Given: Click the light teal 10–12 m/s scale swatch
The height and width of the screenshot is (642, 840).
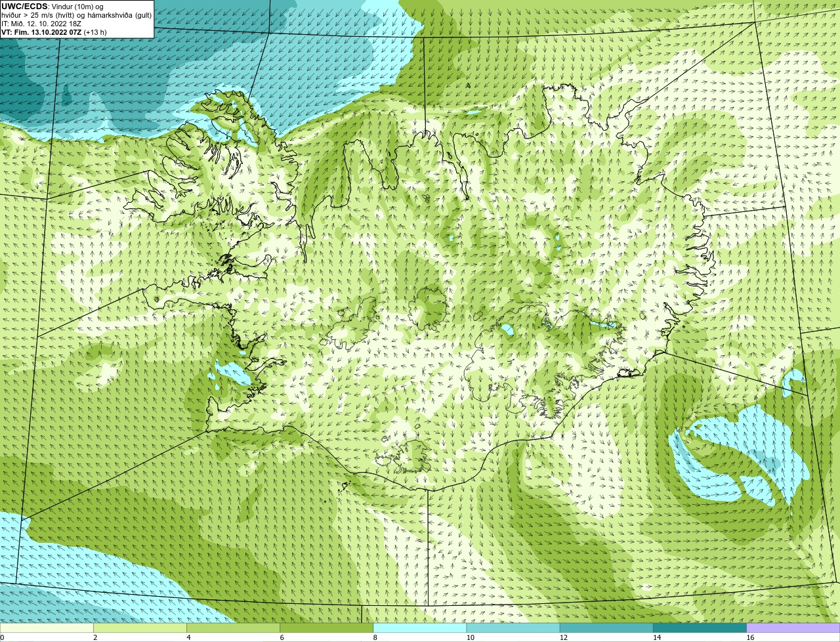Looking at the screenshot, I should [x=513, y=628].
